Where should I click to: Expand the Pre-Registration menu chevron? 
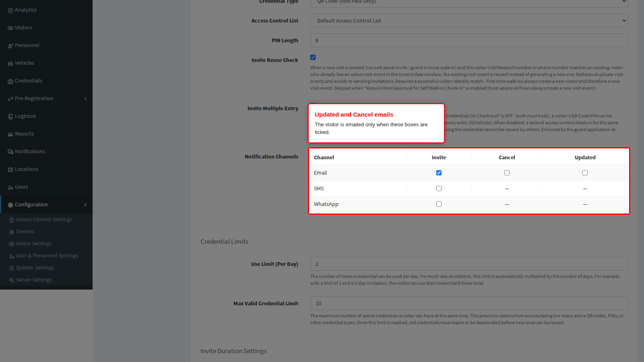click(x=85, y=99)
